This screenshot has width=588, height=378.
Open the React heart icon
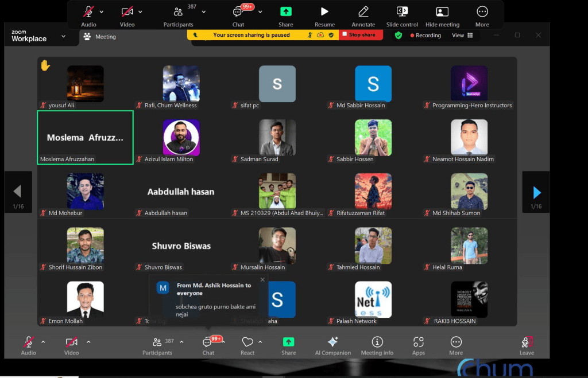point(247,342)
